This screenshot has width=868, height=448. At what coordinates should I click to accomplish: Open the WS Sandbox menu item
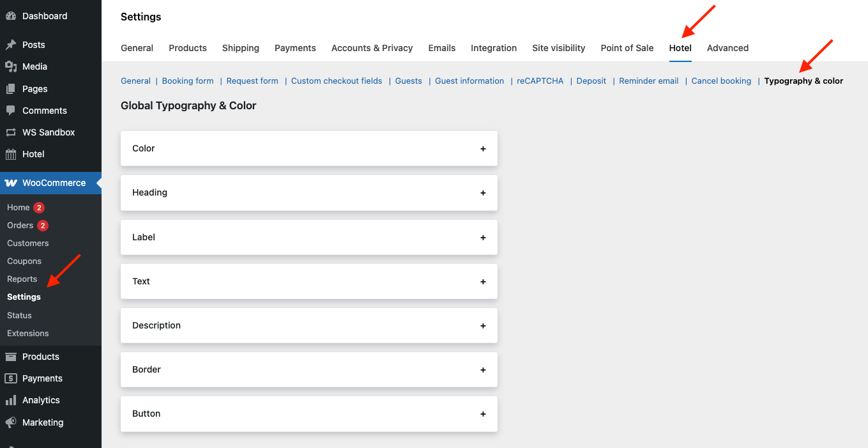point(49,132)
